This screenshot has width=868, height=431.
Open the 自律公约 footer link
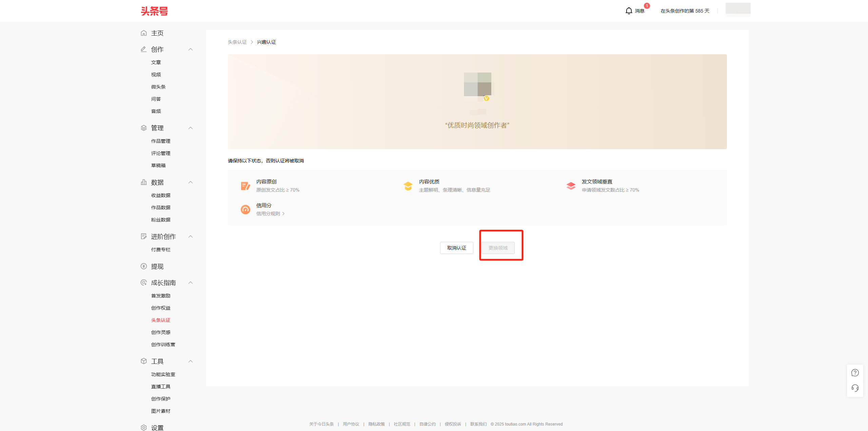427,424
